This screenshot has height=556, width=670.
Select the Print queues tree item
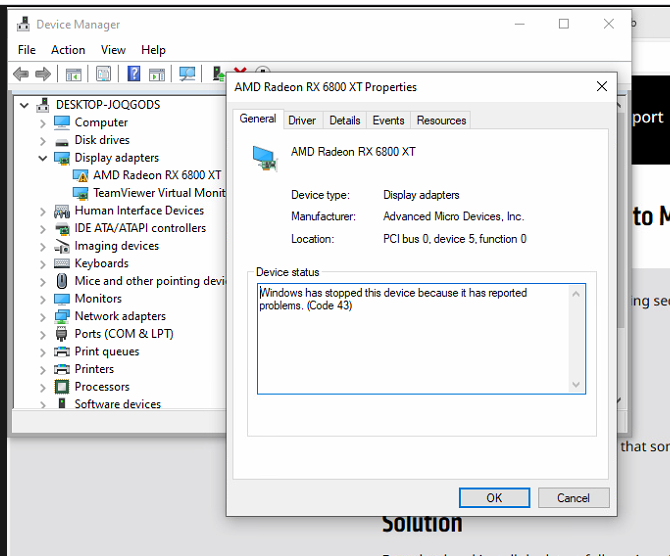[x=107, y=352]
